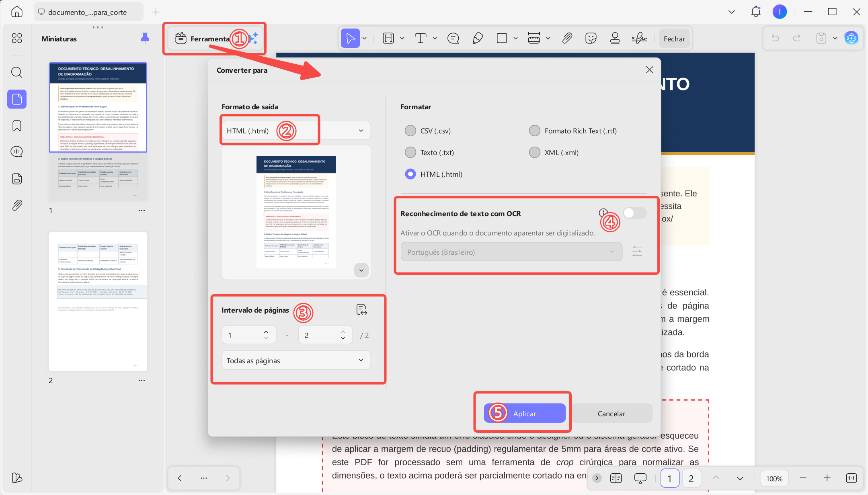Go to page 1 in bottom bar
This screenshot has width=868, height=495.
tap(669, 478)
